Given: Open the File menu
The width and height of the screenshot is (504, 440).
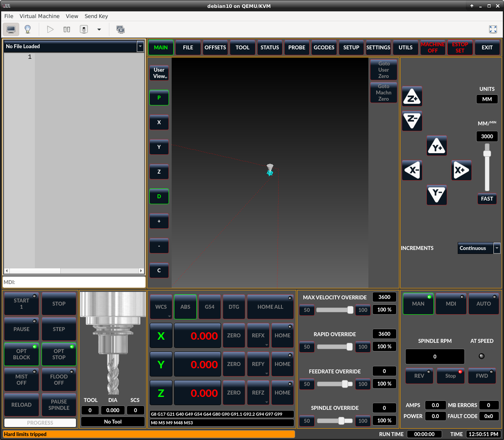Looking at the screenshot, I should (9, 16).
